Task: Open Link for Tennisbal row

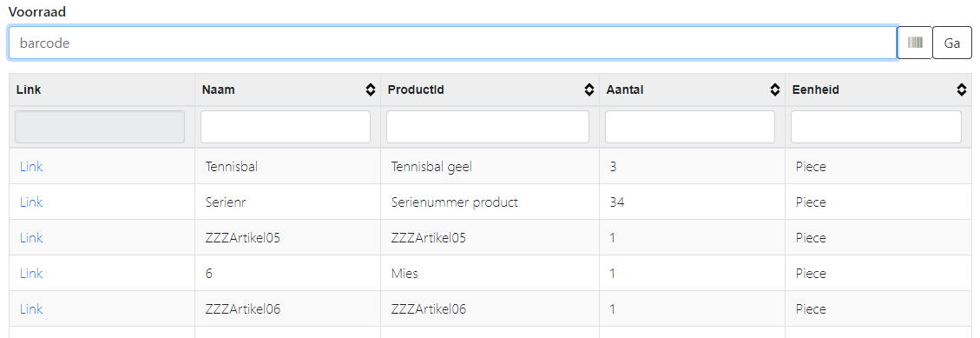Action: coord(31,167)
